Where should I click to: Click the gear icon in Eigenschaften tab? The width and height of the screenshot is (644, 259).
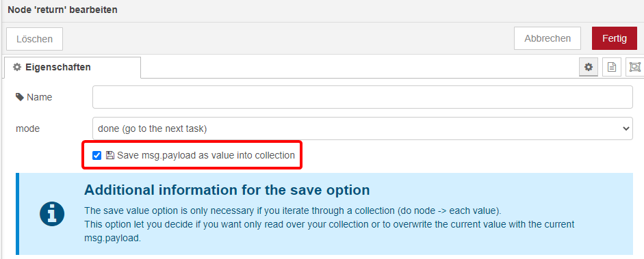17,67
